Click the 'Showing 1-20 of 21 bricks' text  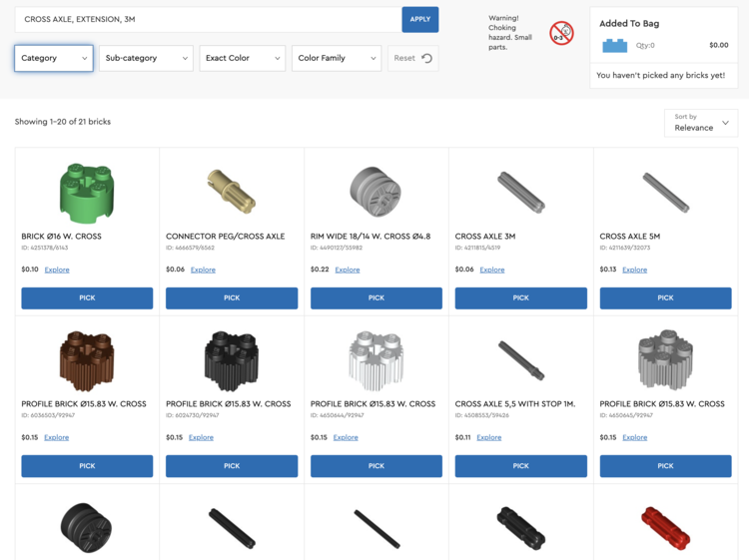click(x=63, y=122)
